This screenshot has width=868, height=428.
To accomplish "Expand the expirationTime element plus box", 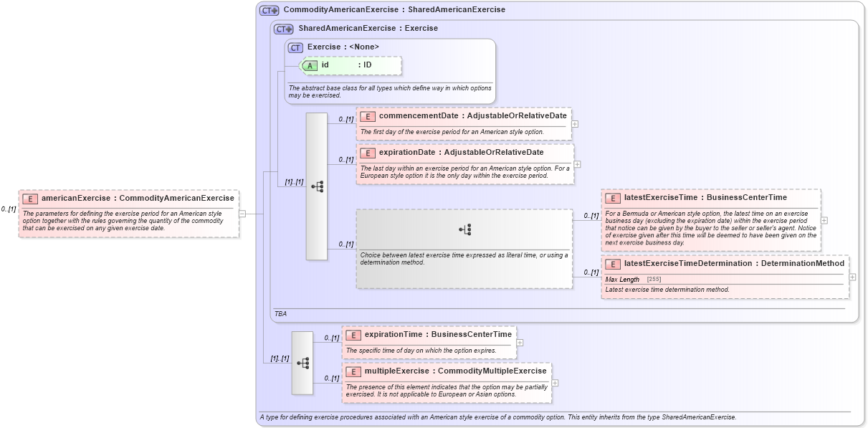I will pos(520,342).
